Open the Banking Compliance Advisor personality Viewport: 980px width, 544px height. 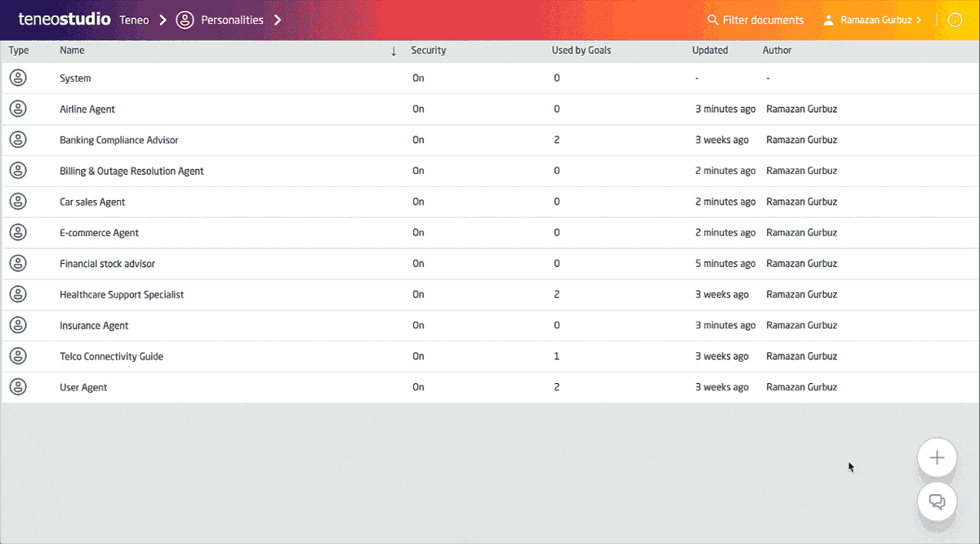(x=119, y=140)
